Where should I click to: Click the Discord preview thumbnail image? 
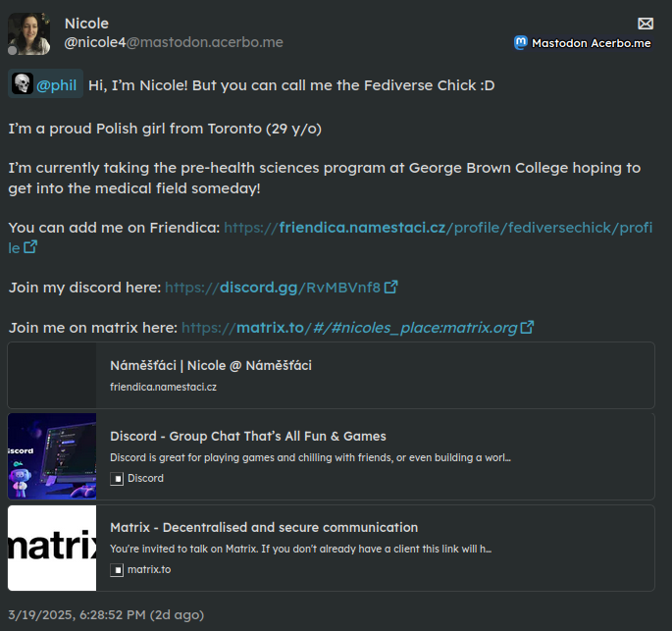(x=52, y=457)
